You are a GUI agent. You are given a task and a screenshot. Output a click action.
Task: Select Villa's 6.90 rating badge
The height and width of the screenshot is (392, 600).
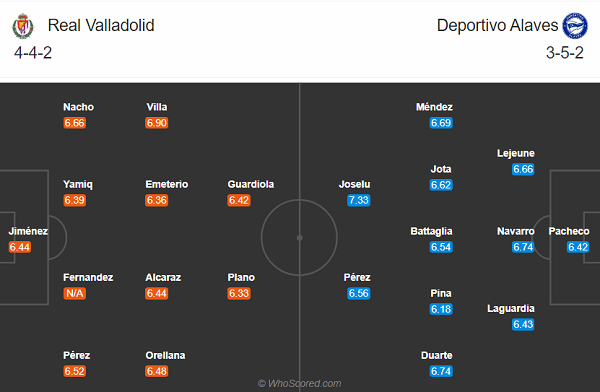click(157, 123)
